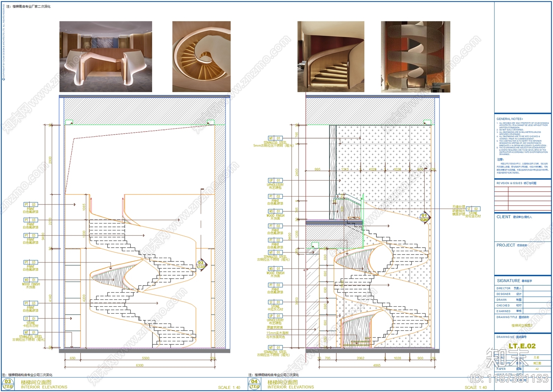
Task: Select the MT 01 stainless steel tag in the left elevation
Action: pyautogui.click(x=30, y=332)
